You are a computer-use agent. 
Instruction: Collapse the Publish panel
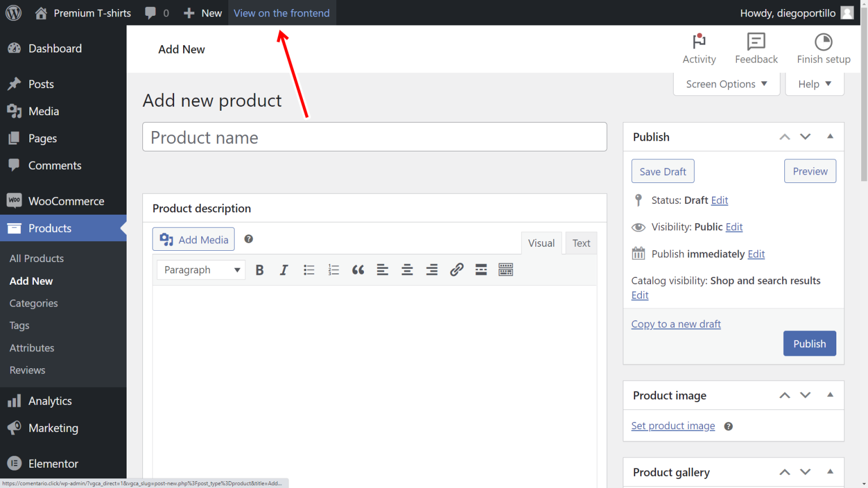point(830,136)
